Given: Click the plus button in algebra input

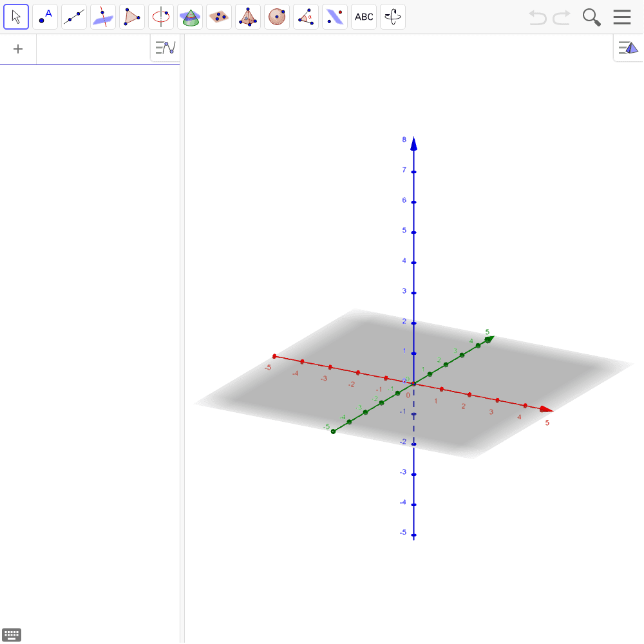Looking at the screenshot, I should 18,50.
